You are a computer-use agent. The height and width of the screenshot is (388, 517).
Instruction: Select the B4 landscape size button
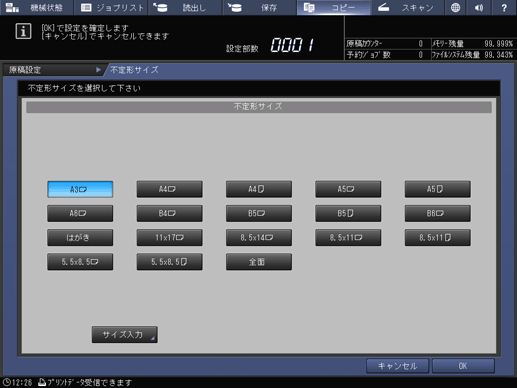click(x=169, y=213)
